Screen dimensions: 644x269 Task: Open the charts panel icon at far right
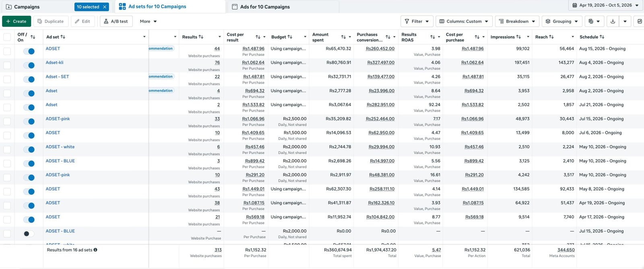tap(640, 21)
